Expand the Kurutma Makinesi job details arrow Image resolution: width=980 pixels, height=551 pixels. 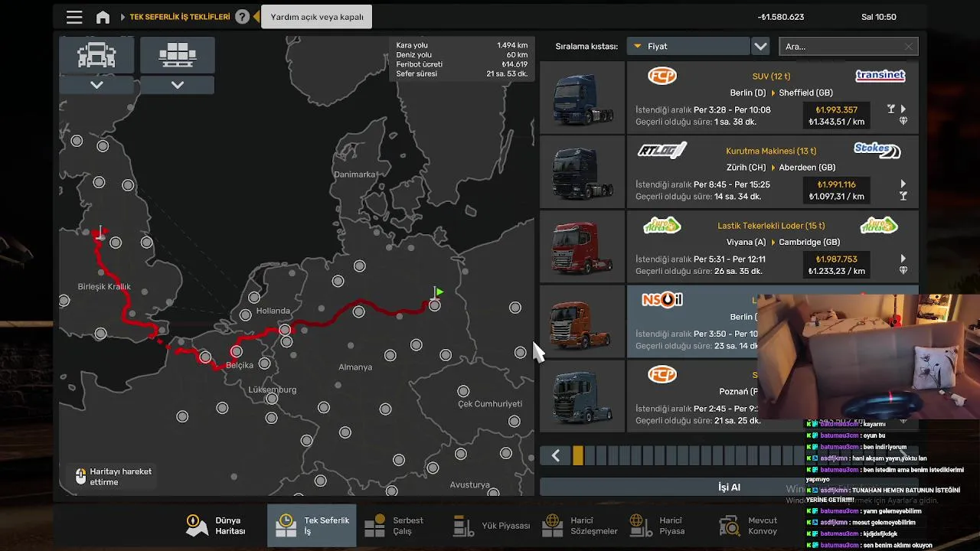pos(903,184)
